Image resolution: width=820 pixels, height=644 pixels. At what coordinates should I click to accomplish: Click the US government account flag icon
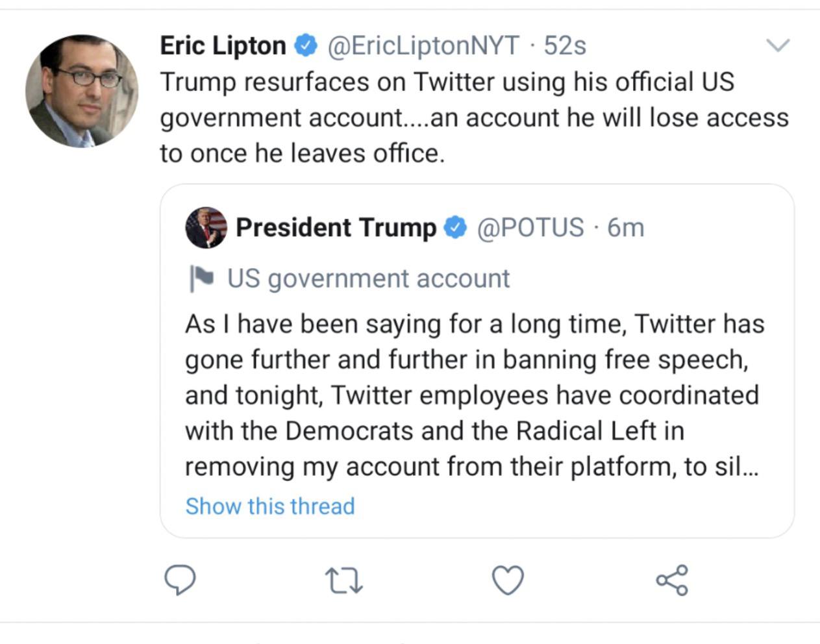(201, 279)
